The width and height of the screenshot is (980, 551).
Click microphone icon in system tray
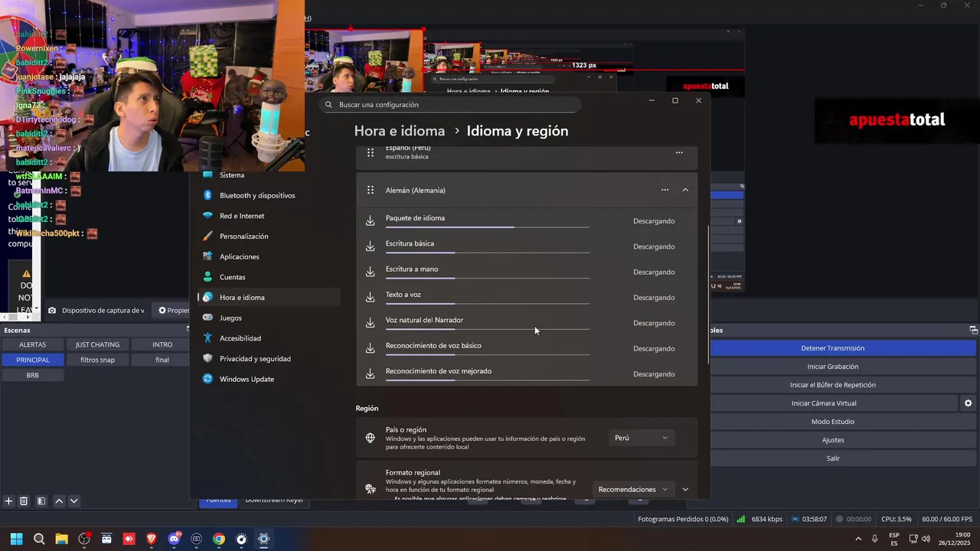[874, 539]
